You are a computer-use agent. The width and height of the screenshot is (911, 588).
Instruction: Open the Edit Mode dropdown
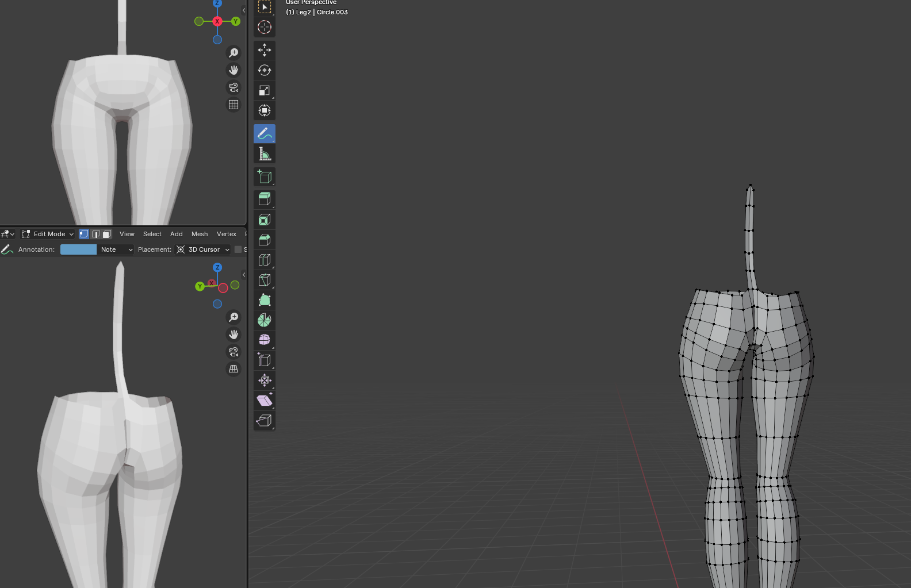tap(48, 234)
